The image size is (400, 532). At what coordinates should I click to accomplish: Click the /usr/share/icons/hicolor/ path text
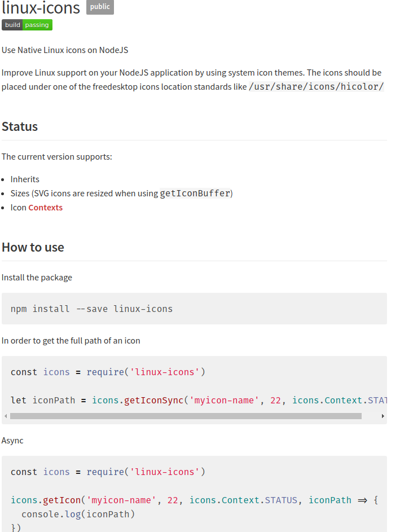[316, 87]
